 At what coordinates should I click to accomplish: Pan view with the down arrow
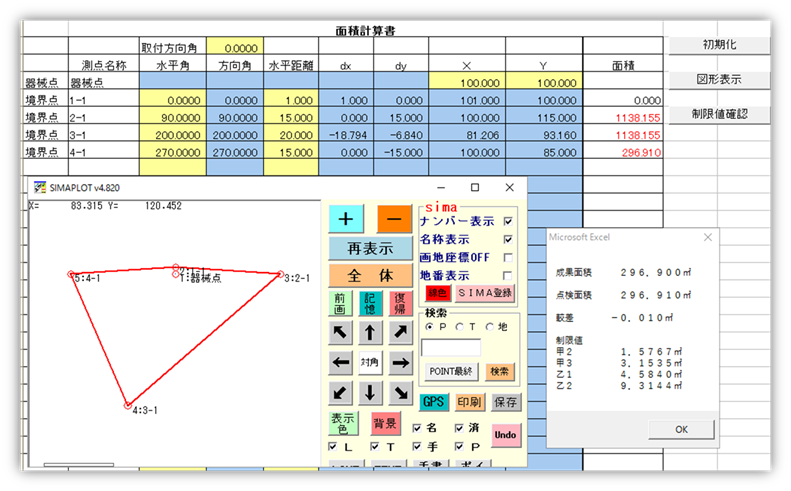point(370,392)
